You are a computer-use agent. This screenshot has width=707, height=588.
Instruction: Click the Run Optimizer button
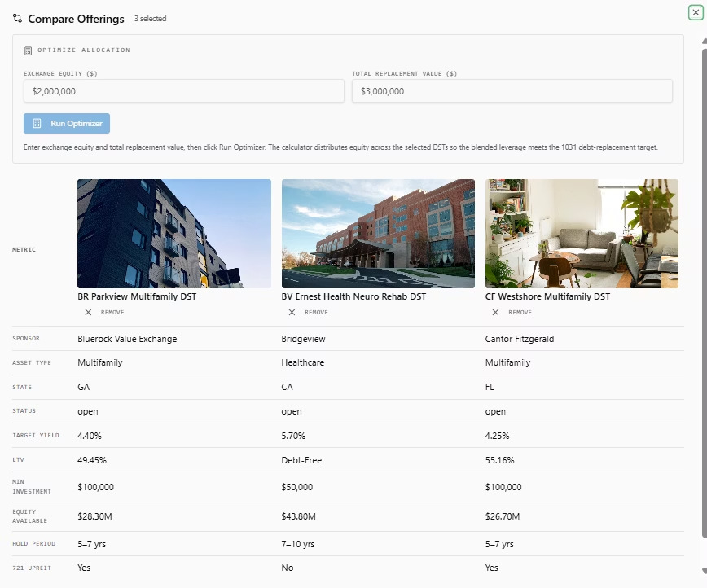(x=67, y=123)
